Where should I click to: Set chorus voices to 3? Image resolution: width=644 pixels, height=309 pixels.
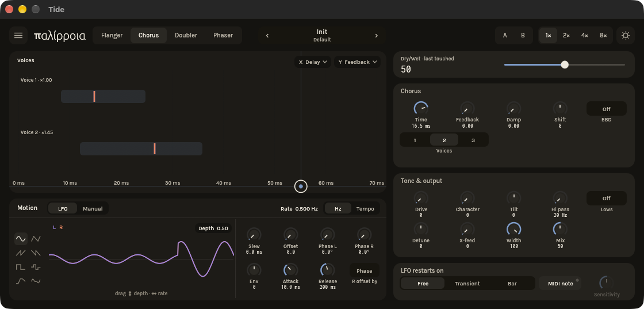(473, 140)
